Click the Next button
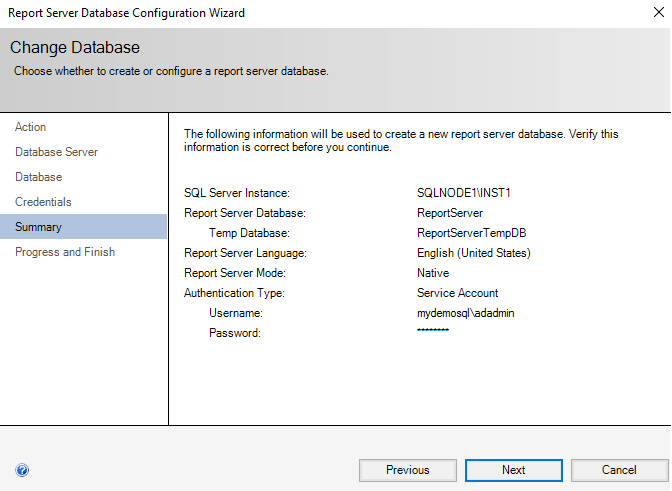The image size is (672, 491). tap(513, 470)
